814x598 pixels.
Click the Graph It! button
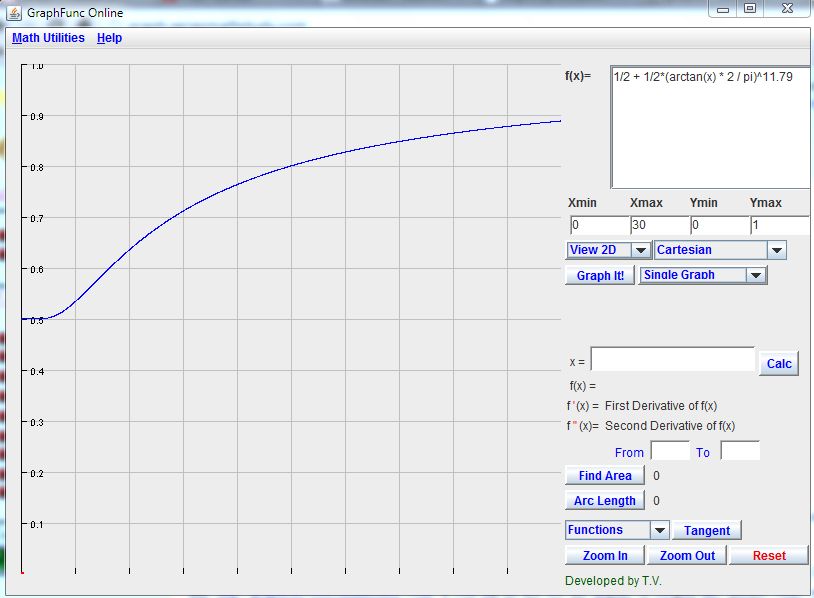click(600, 275)
